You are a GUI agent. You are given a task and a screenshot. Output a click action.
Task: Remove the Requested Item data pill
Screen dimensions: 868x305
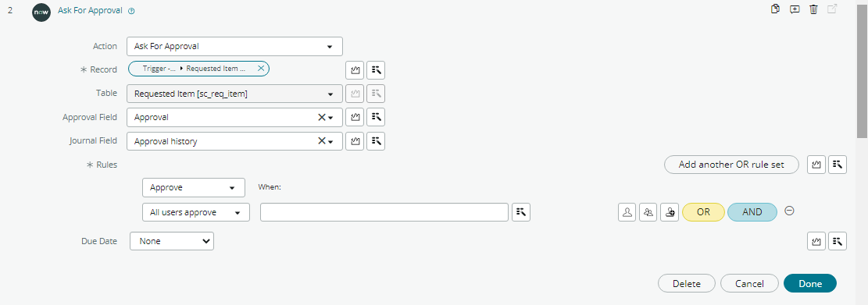pos(261,69)
